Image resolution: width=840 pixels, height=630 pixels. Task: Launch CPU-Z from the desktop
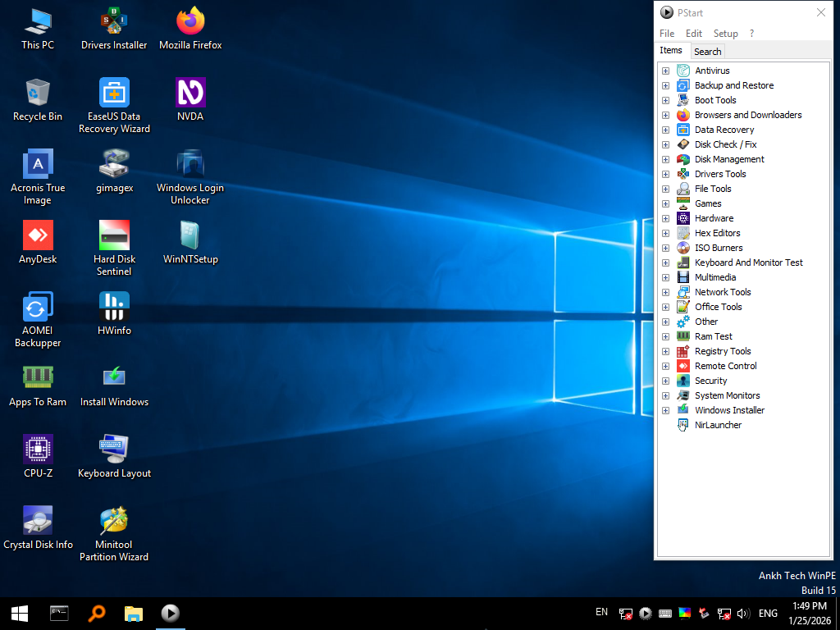tap(37, 447)
